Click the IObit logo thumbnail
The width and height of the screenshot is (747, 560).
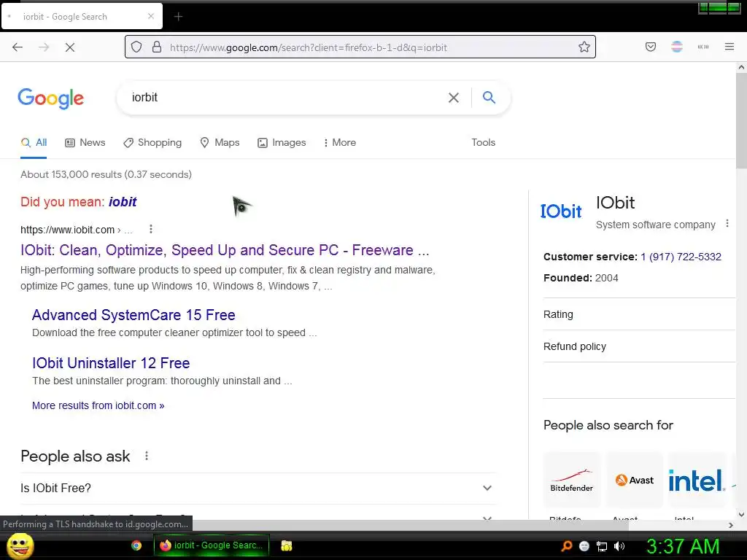[561, 211]
